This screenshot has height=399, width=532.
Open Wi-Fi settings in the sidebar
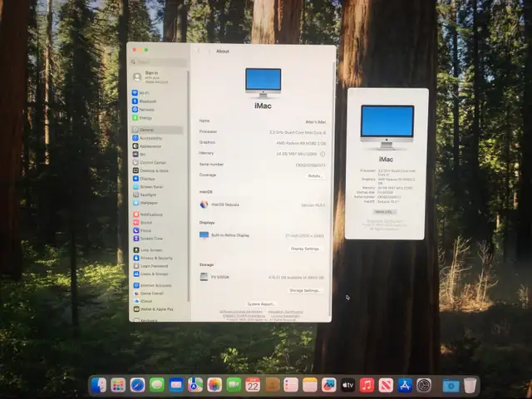click(x=140, y=93)
